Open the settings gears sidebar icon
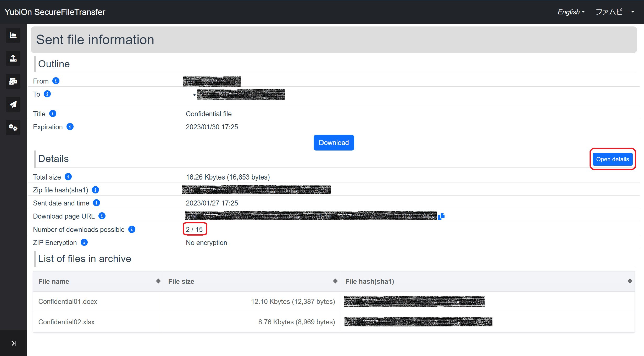Screen dimensions: 644x356 (x=13, y=127)
